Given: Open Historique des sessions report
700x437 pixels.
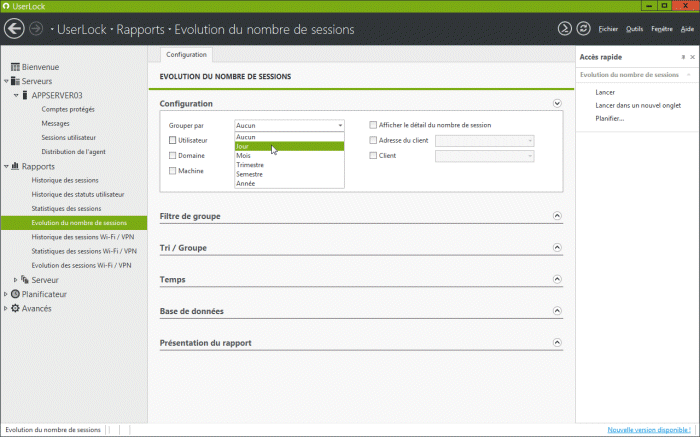Looking at the screenshot, I should 65,180.
